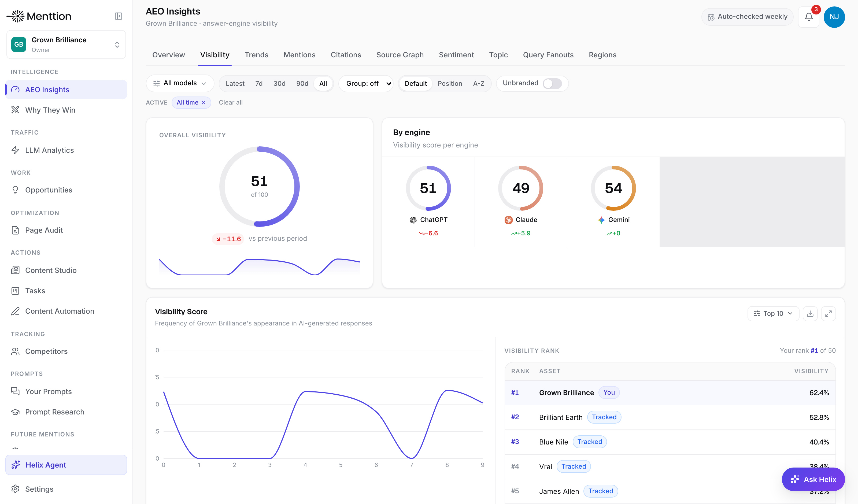This screenshot has height=504, width=858.
Task: Open the Group: off dropdown
Action: coord(366,83)
